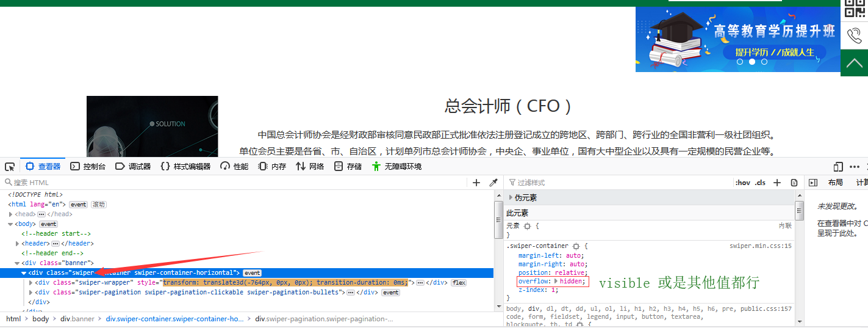The width and height of the screenshot is (868, 328).
Task: Expand the swiper-wrapper div node
Action: coord(31,283)
